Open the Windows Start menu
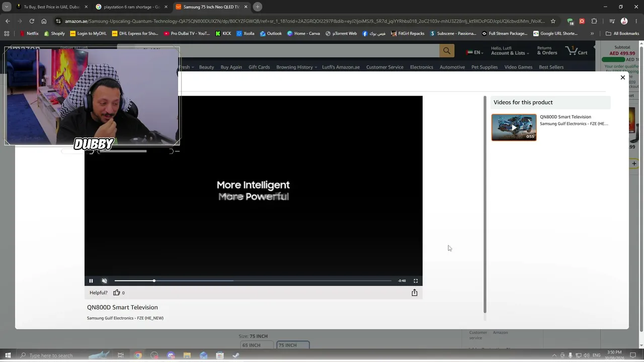 coord(8,355)
